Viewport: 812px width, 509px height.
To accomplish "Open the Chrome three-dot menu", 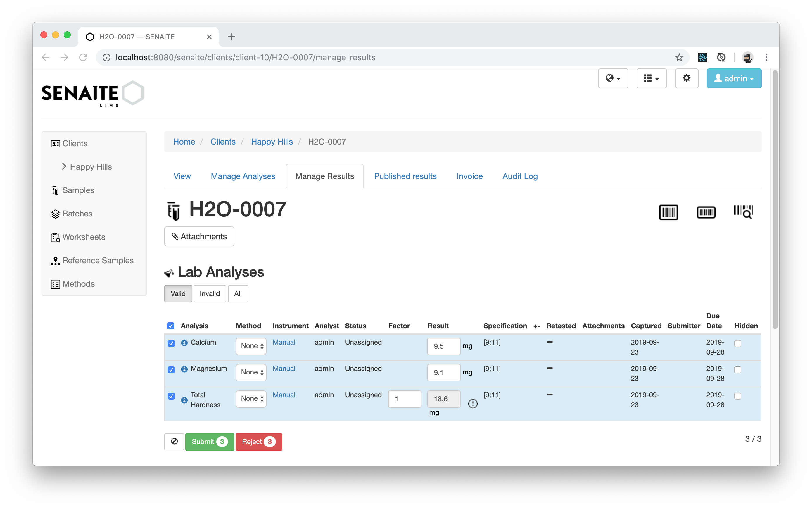I will click(x=766, y=57).
